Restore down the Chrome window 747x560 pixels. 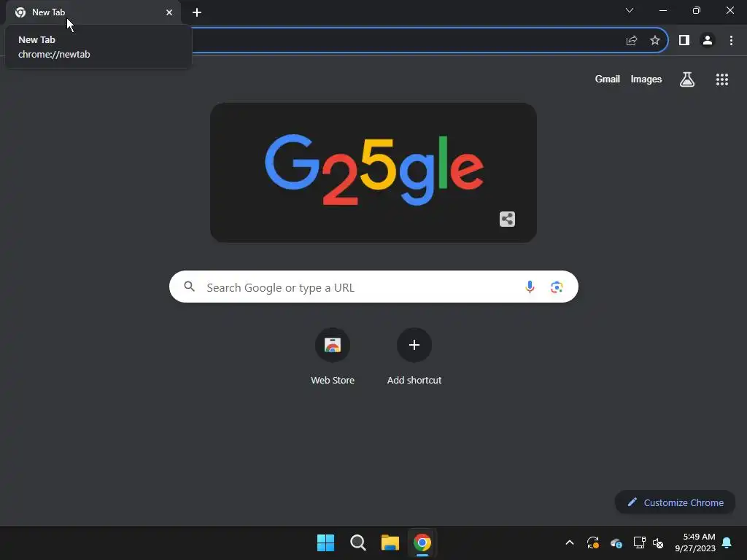pos(697,10)
